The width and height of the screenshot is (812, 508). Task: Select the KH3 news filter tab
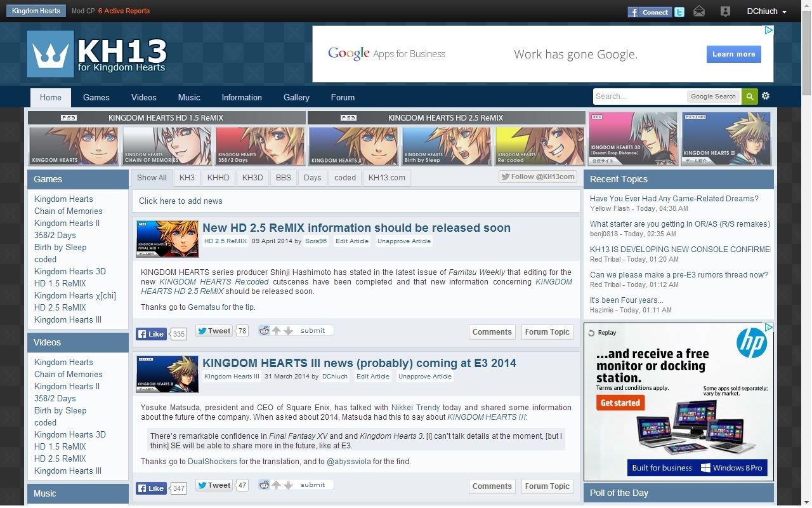pos(187,178)
